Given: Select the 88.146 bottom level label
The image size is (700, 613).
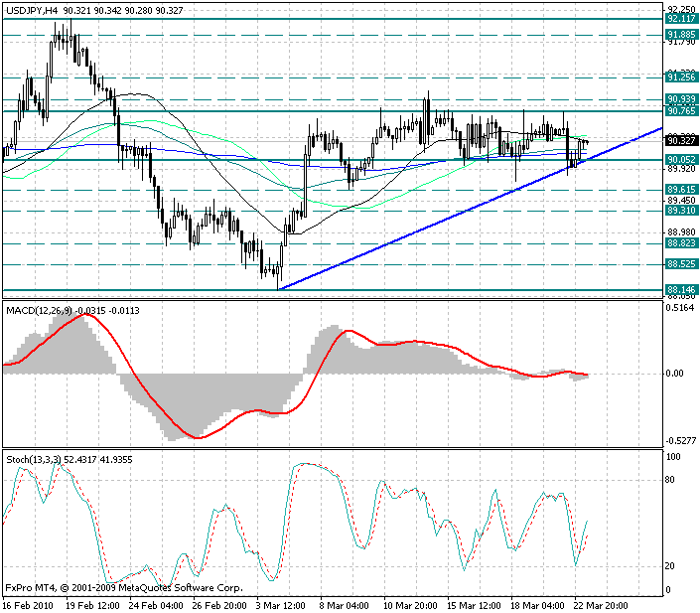Looking at the screenshot, I should tap(680, 290).
